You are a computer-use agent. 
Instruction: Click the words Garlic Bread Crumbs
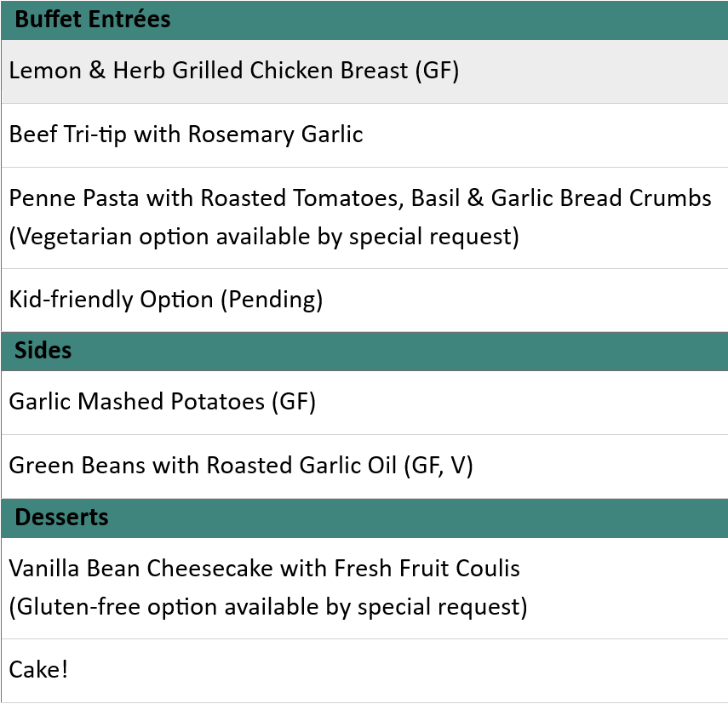[601, 198]
